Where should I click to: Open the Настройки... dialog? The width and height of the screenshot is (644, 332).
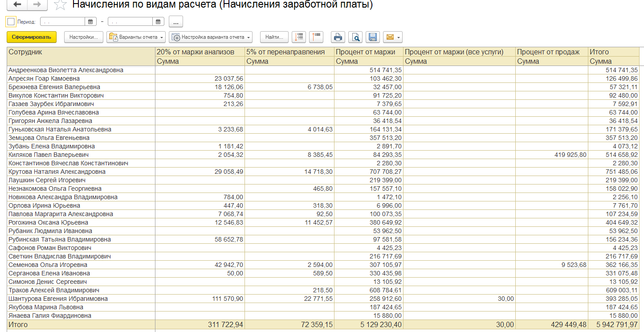84,37
